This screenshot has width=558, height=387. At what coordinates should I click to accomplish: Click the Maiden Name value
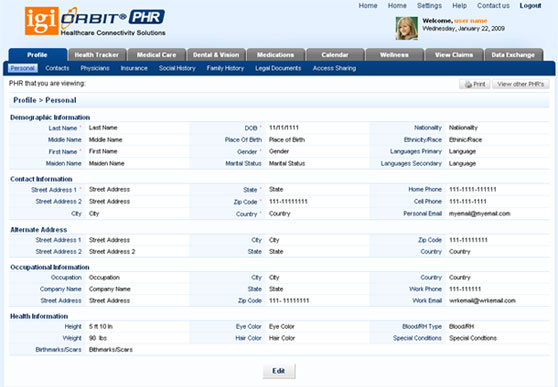(x=106, y=163)
